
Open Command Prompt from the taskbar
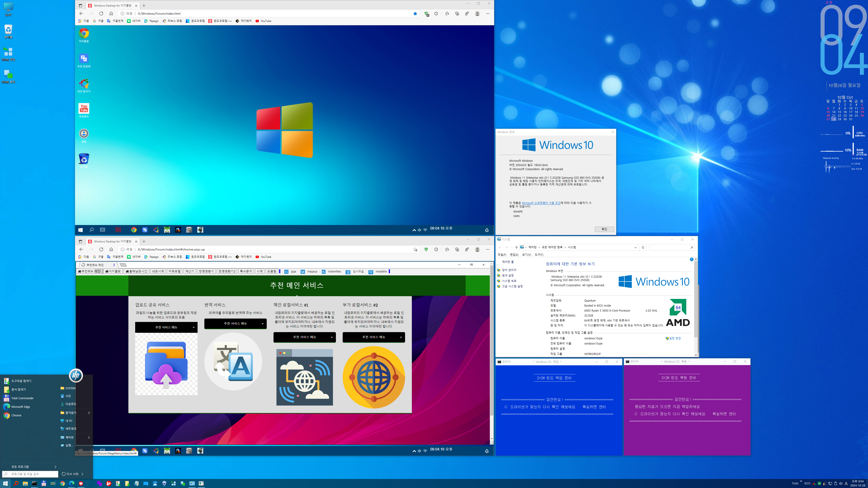point(34,483)
